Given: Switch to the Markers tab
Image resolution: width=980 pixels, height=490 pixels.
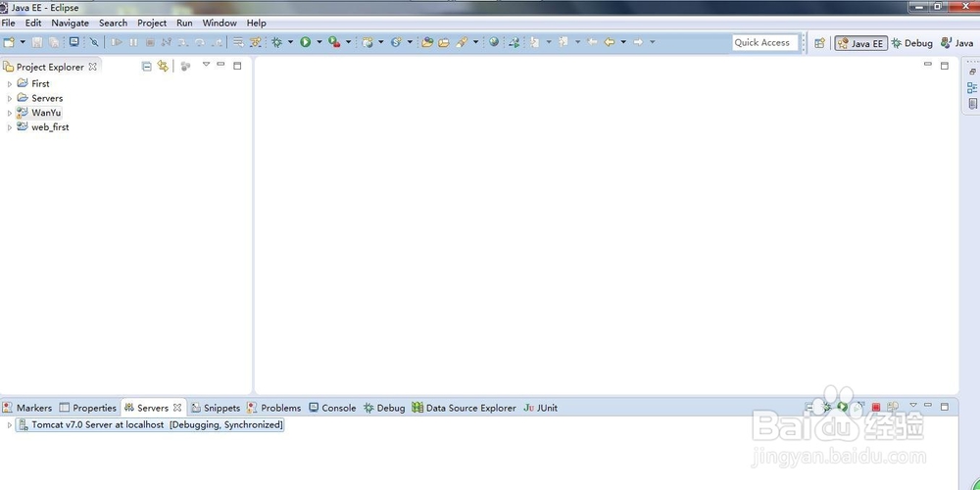Looking at the screenshot, I should [26, 408].
